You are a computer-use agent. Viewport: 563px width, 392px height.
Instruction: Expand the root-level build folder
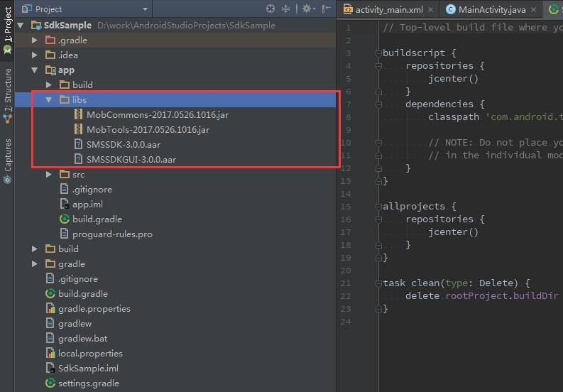(35, 249)
